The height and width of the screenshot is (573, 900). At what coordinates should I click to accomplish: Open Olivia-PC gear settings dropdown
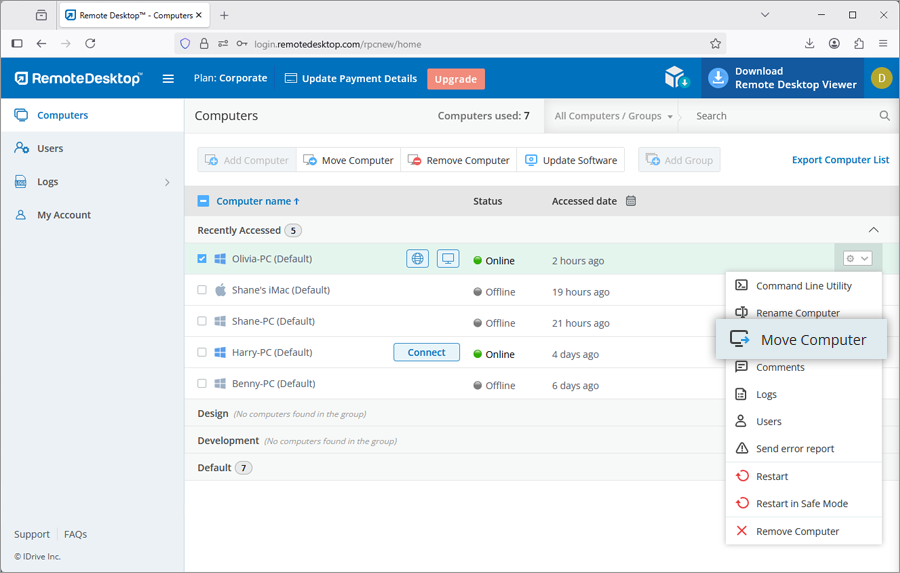click(x=858, y=259)
